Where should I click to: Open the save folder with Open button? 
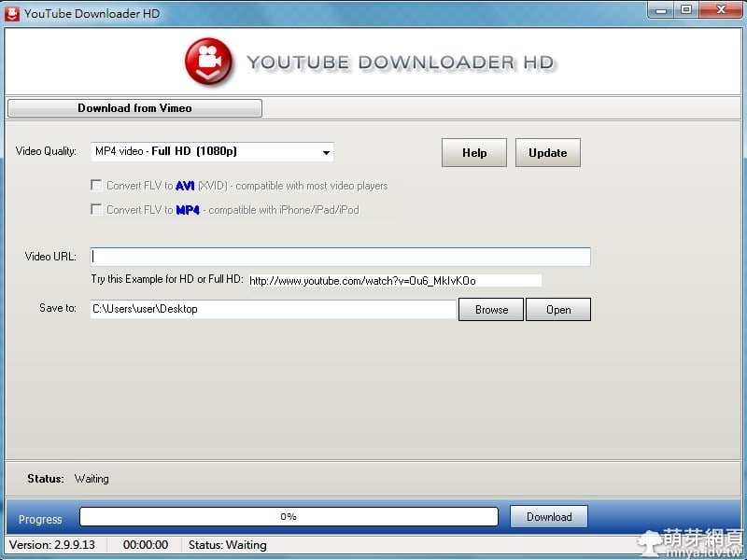pos(558,310)
